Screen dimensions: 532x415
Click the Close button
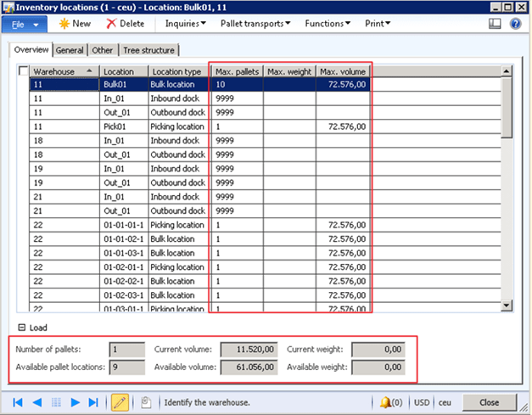(x=488, y=401)
